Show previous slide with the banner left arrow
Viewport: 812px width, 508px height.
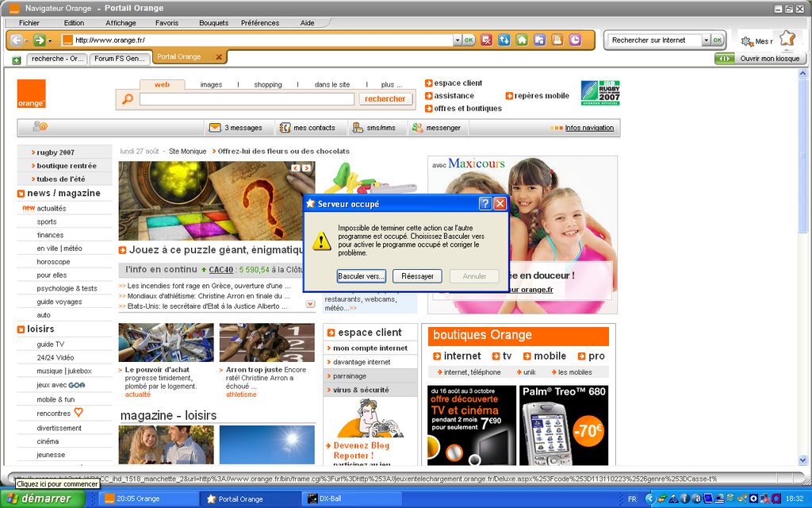coord(295,168)
